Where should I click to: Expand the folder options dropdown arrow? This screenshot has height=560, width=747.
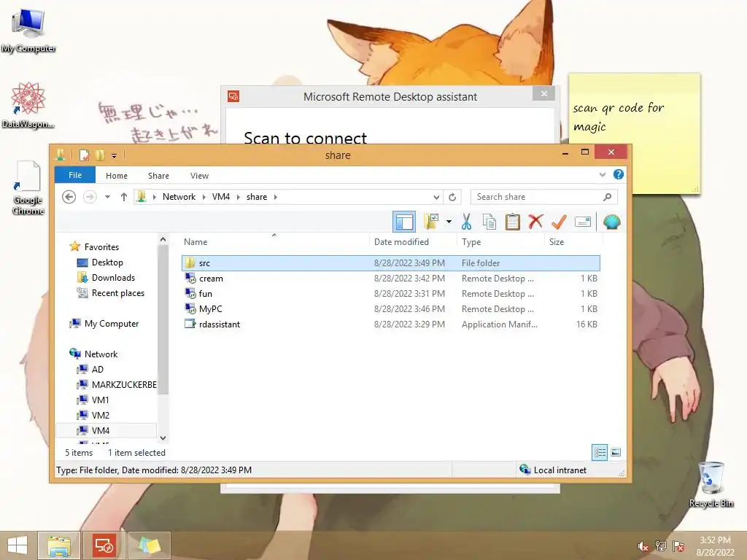click(x=449, y=222)
